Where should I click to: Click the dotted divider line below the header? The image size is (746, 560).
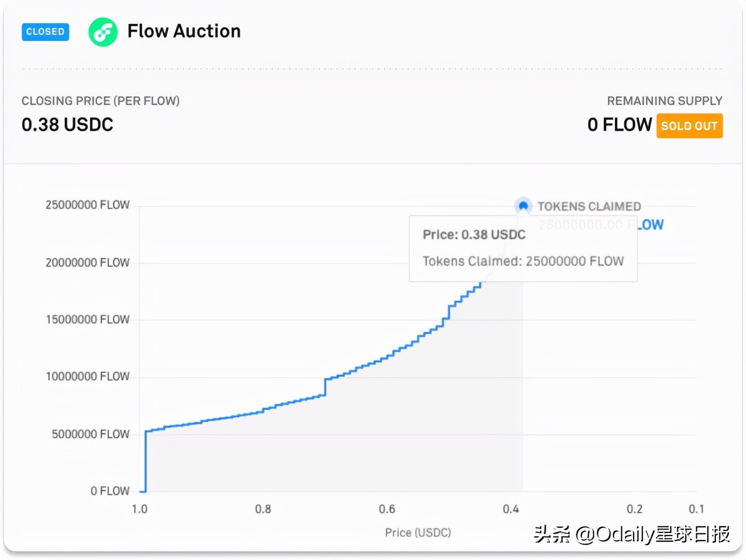[x=373, y=68]
